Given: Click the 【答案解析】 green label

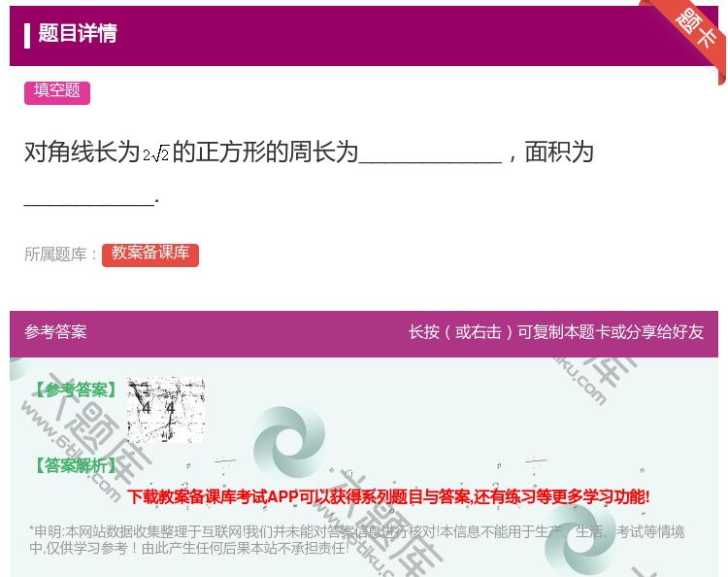Looking at the screenshot, I should 76,465.
